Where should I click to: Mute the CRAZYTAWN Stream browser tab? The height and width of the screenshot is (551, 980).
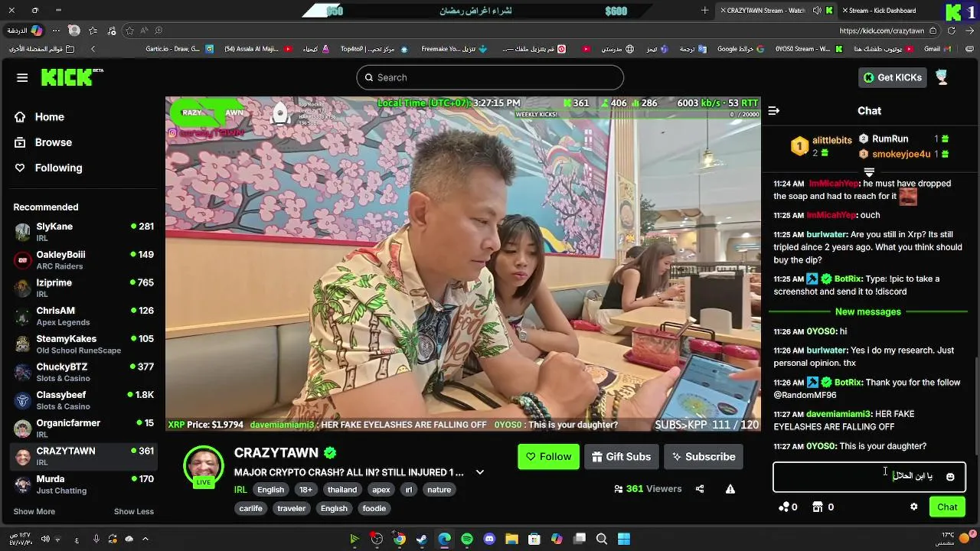pyautogui.click(x=817, y=11)
